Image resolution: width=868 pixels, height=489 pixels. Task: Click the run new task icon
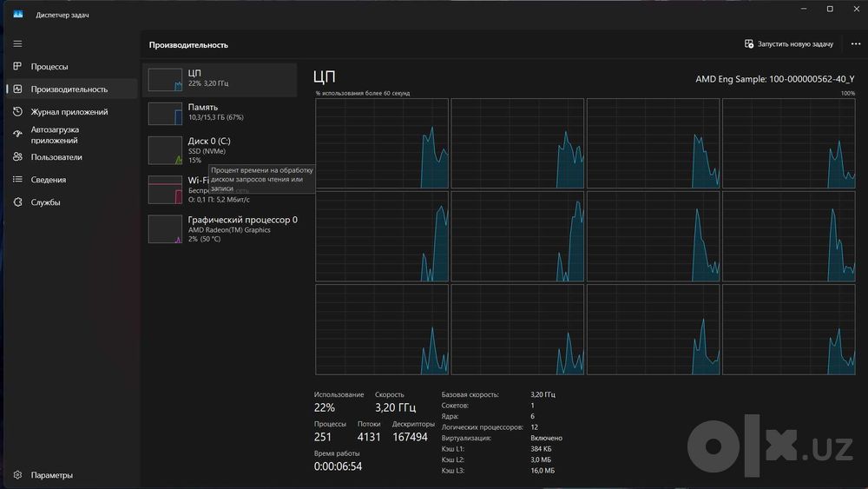point(749,43)
